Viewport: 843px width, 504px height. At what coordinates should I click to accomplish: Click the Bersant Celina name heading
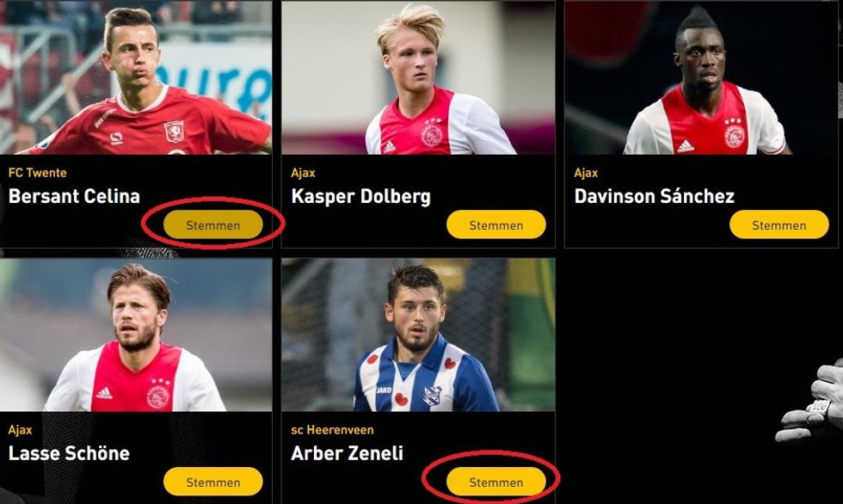click(74, 196)
